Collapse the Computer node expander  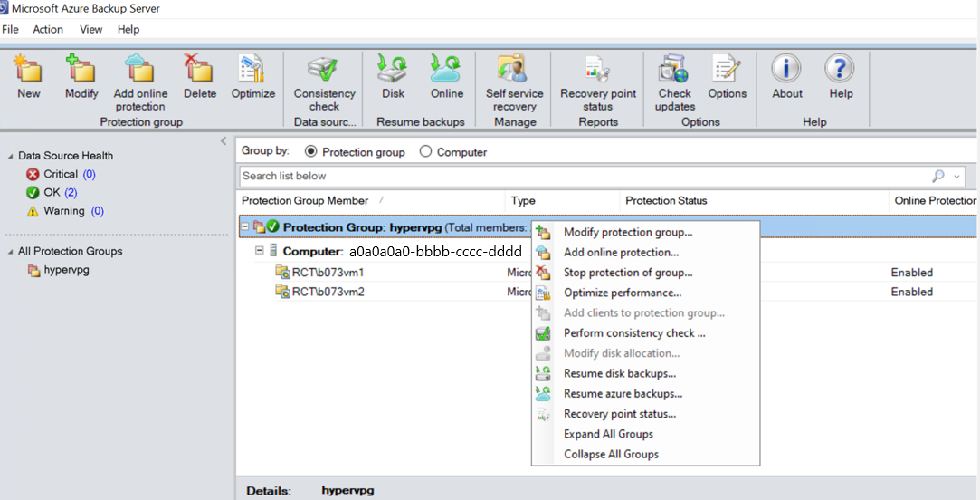pos(260,250)
